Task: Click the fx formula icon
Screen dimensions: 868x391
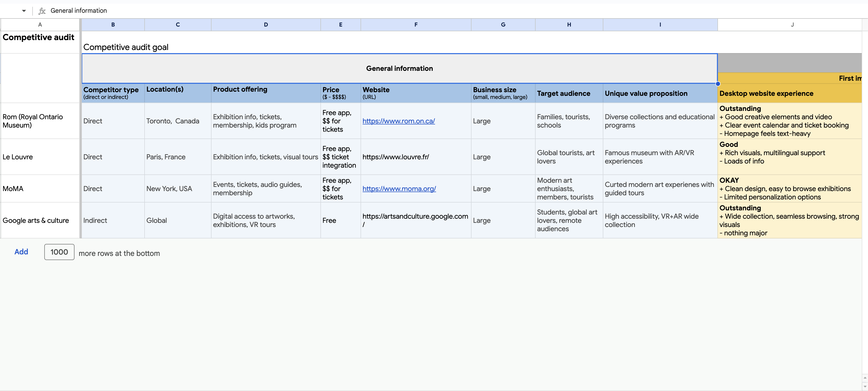Action: tap(42, 11)
